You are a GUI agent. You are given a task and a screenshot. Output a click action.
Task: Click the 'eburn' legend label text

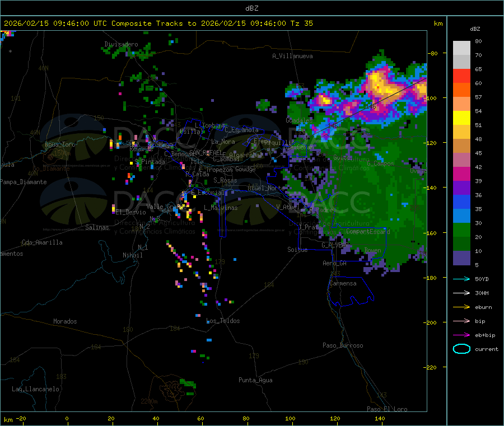(x=483, y=307)
